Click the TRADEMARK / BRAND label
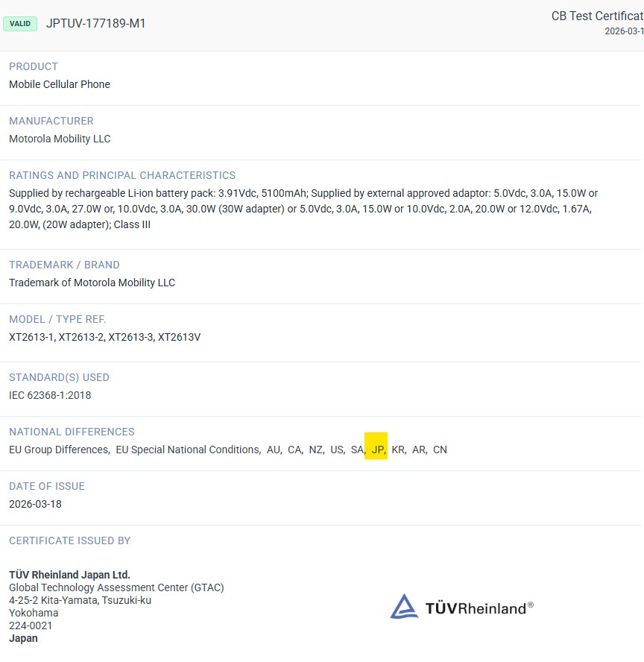Image resolution: width=644 pixels, height=662 pixels. (x=64, y=265)
